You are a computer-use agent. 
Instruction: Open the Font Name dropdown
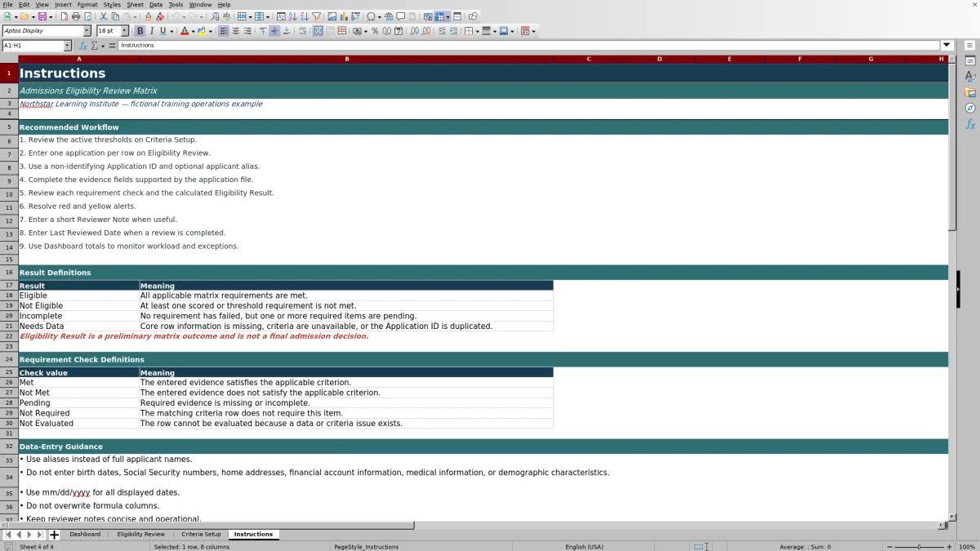point(87,31)
